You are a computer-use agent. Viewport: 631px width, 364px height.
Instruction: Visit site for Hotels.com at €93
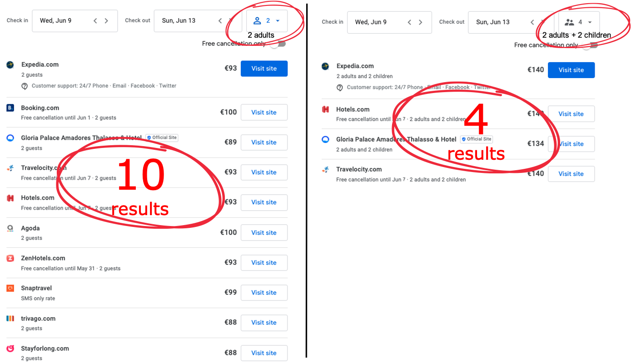[264, 202]
